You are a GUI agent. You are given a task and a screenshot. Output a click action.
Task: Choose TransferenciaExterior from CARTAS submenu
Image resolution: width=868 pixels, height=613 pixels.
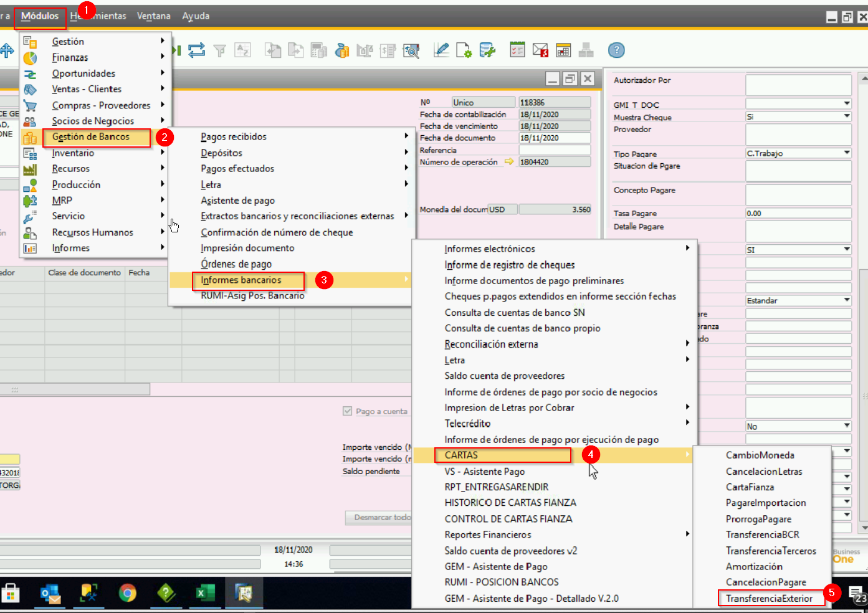pos(769,599)
